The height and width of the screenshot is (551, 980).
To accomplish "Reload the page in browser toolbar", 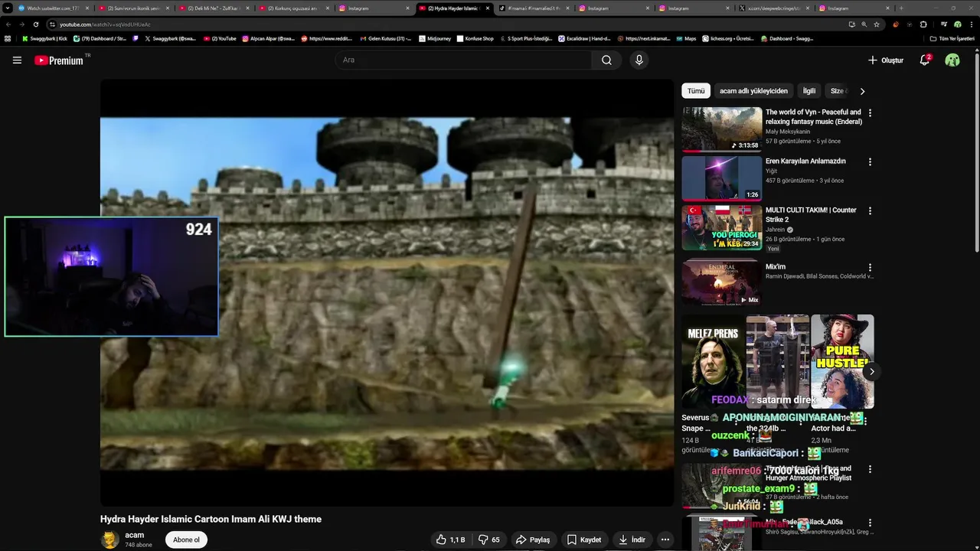I will tap(35, 24).
